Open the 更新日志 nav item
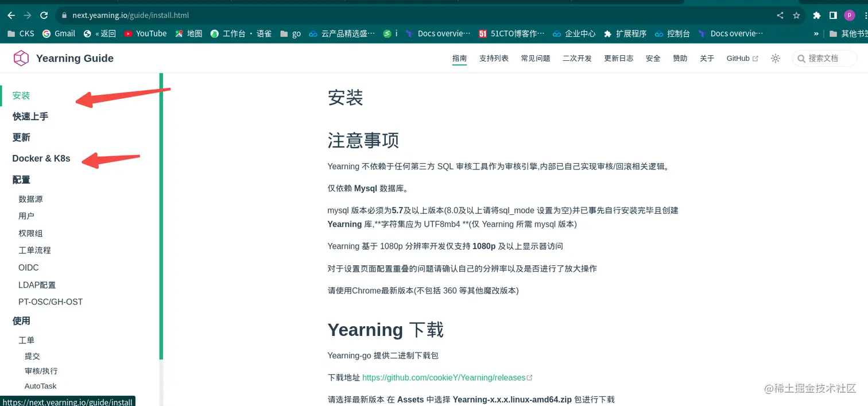The height and width of the screenshot is (406, 868). pyautogui.click(x=619, y=58)
